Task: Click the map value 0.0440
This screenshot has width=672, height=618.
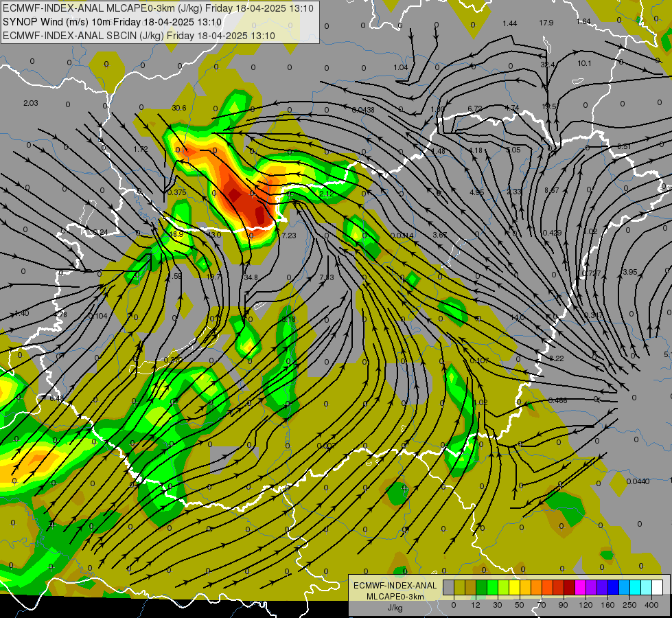Action: [638, 481]
